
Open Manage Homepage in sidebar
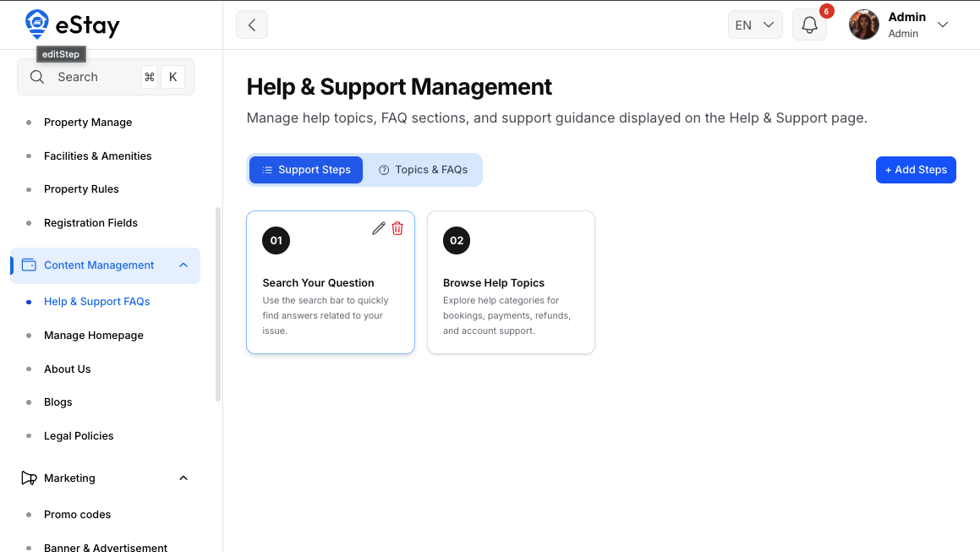click(94, 336)
